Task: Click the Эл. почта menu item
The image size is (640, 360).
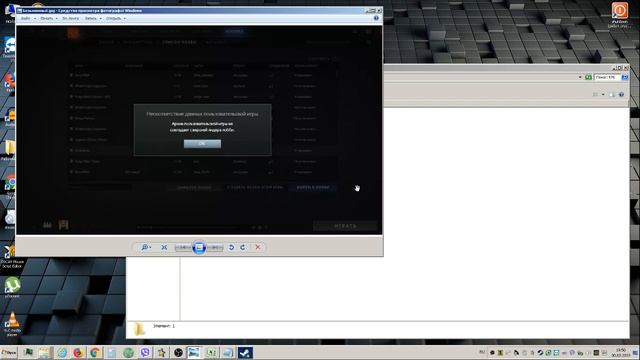Action: (x=70, y=18)
